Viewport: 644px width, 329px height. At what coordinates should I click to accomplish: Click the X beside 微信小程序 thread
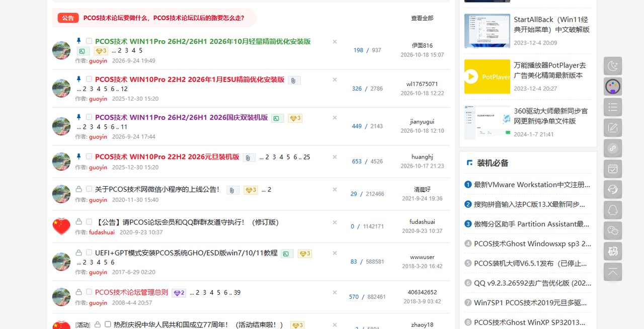click(335, 190)
